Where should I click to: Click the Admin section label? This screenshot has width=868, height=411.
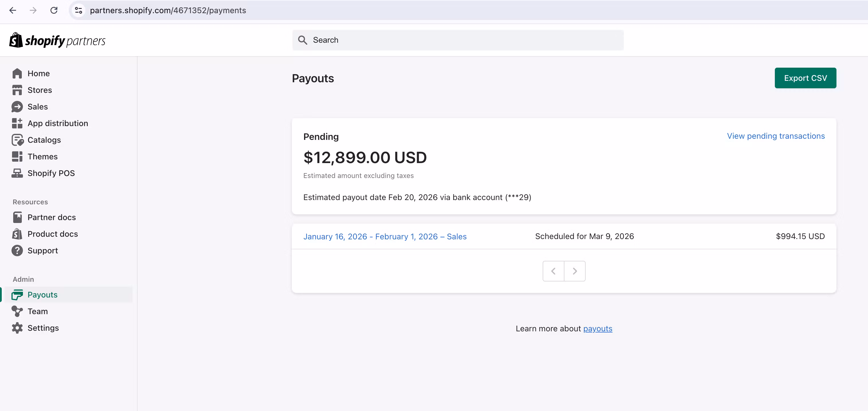click(23, 279)
